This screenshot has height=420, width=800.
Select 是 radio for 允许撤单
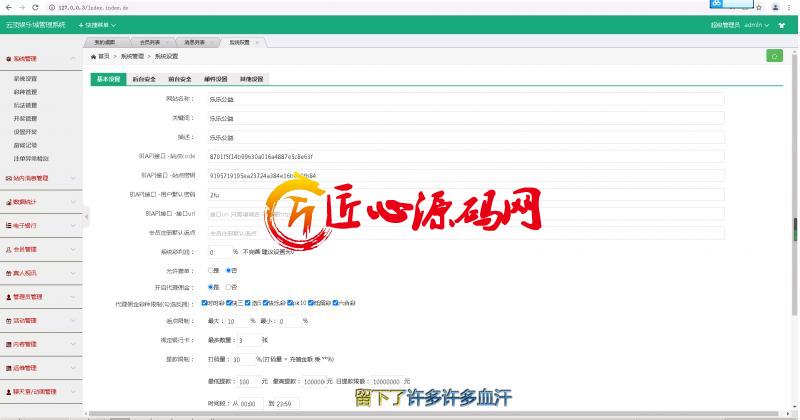click(x=210, y=270)
